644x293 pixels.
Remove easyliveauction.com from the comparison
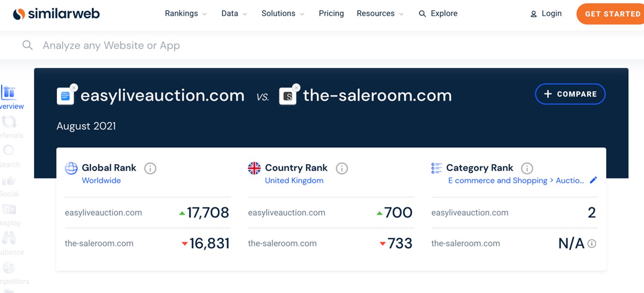point(74,87)
